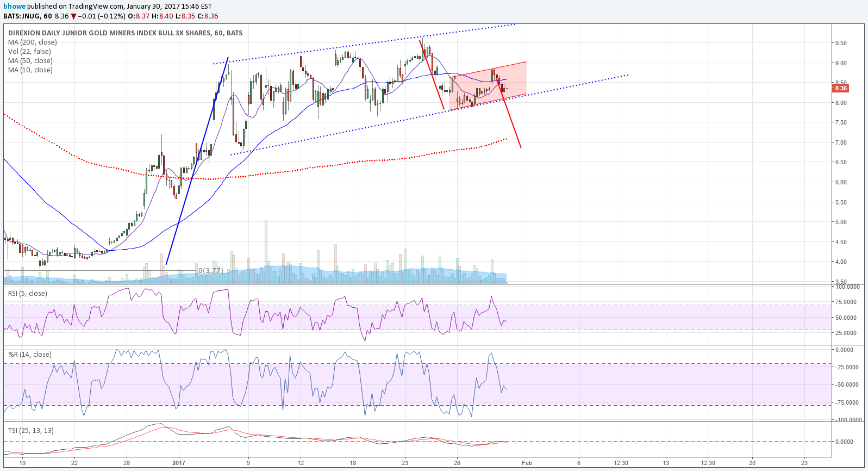This screenshot has width=868, height=471.
Task: Select the MA (200, close) legend
Action: click(x=32, y=42)
